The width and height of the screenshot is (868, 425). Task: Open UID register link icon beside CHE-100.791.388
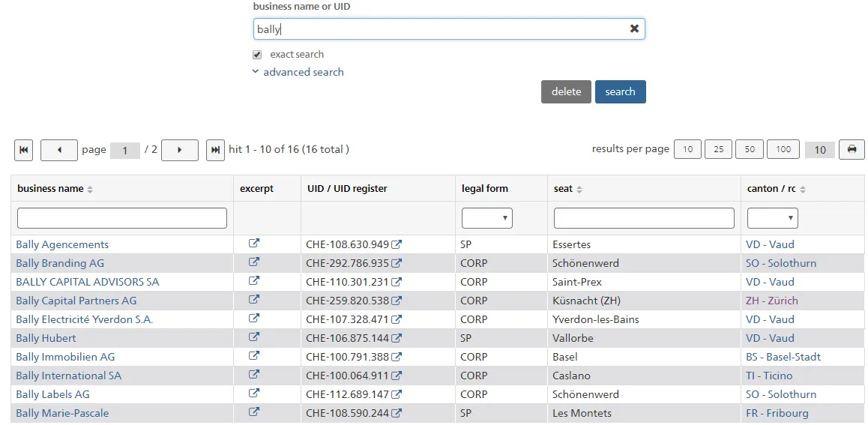pos(397,358)
